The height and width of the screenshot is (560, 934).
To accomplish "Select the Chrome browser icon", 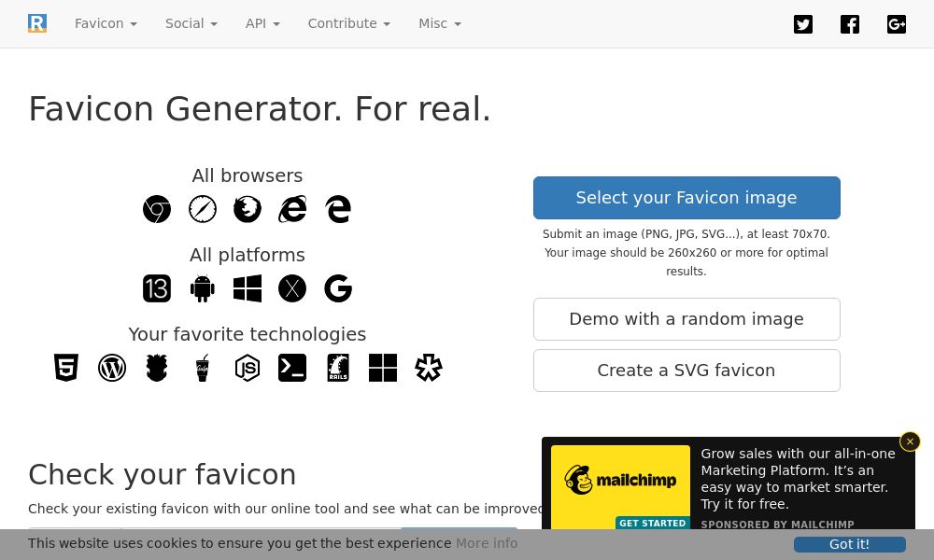I will point(157,209).
